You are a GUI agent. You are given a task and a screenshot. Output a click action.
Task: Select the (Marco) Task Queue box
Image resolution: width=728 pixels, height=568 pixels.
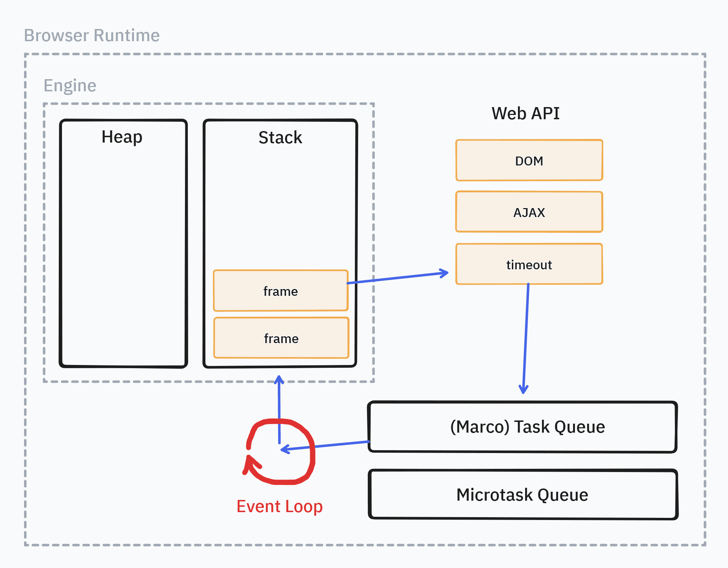pos(523,427)
